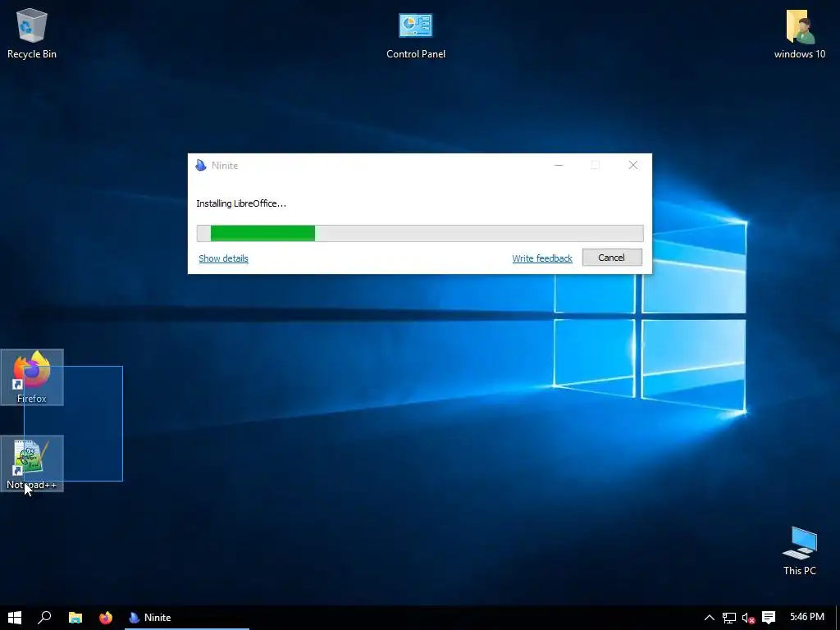Select the Notepad++ desktop shortcut
This screenshot has height=630, width=840.
[x=32, y=463]
